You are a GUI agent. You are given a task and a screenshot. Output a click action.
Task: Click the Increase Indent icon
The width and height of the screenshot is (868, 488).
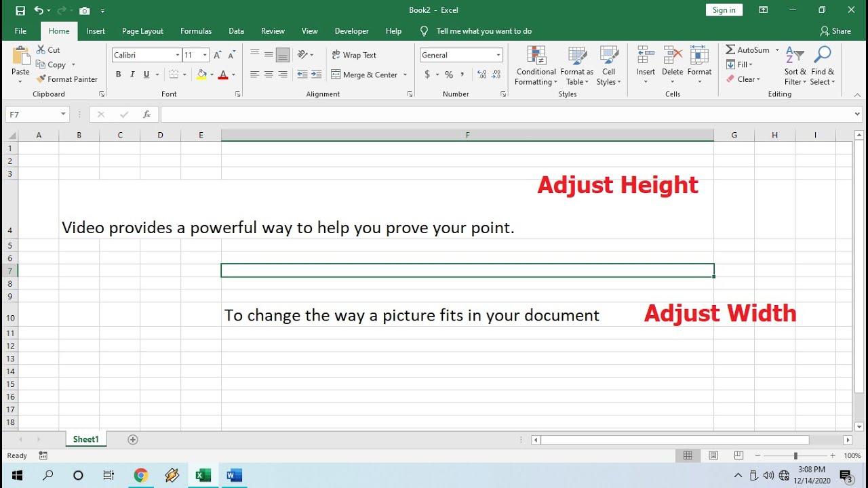(316, 75)
